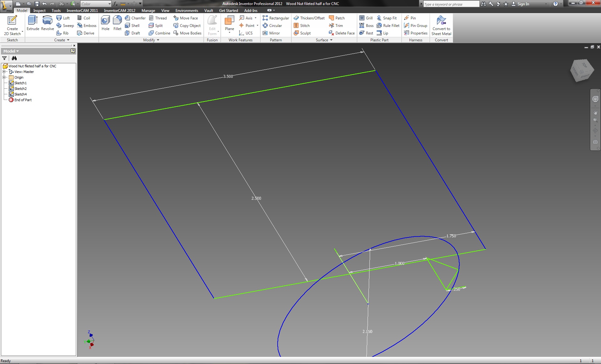Click the ViewCube to reorient view
Screen dimensions: 601x364
click(x=582, y=70)
